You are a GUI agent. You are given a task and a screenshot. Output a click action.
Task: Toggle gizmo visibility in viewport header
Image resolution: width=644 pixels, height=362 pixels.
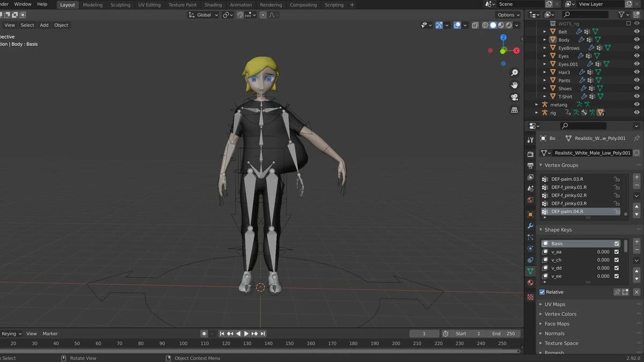click(440, 25)
